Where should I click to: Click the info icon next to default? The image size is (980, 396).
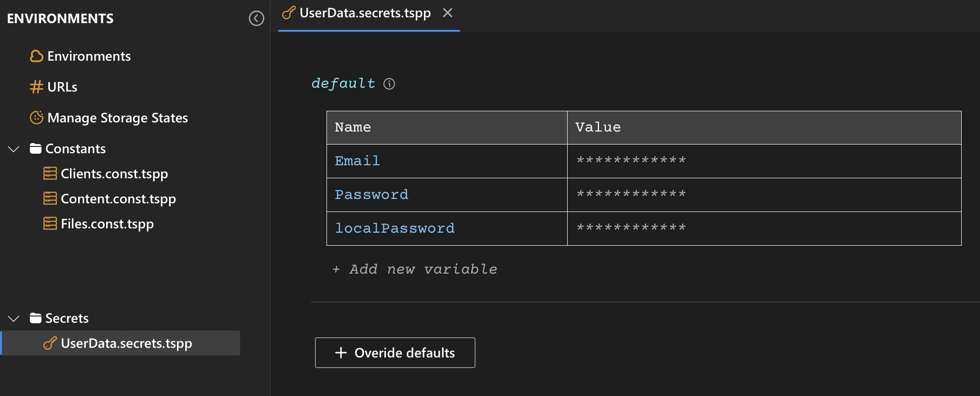[389, 84]
